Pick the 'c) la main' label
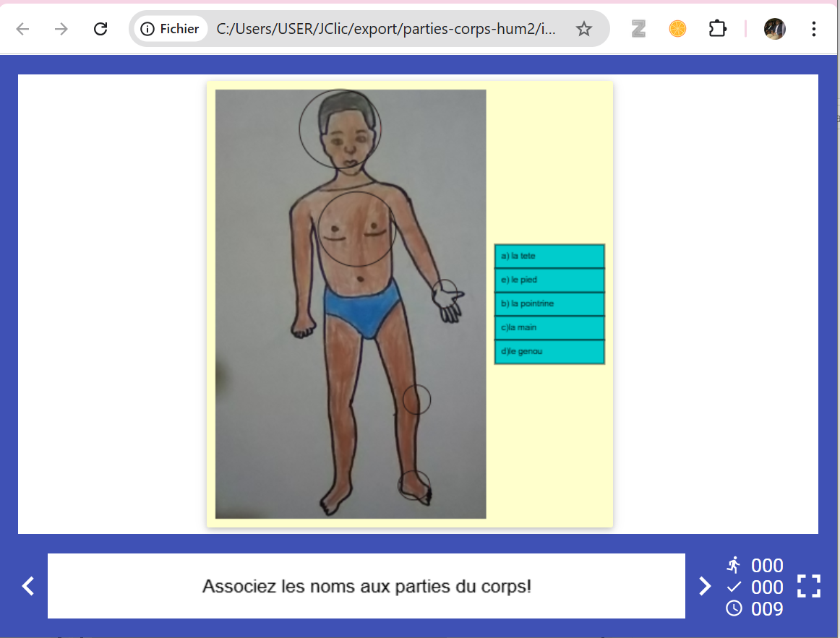The width and height of the screenshot is (840, 638). point(549,327)
